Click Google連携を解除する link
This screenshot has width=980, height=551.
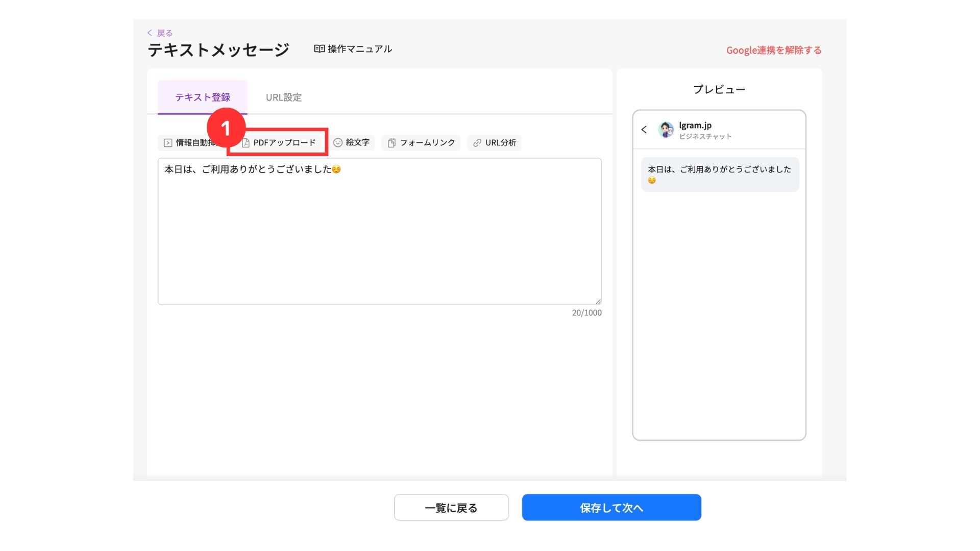(773, 50)
